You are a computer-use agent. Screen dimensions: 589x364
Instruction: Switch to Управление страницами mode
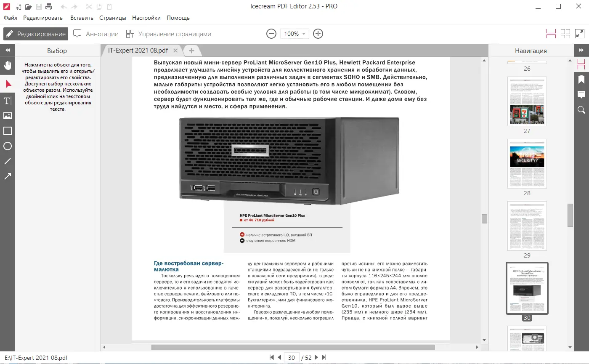click(169, 34)
